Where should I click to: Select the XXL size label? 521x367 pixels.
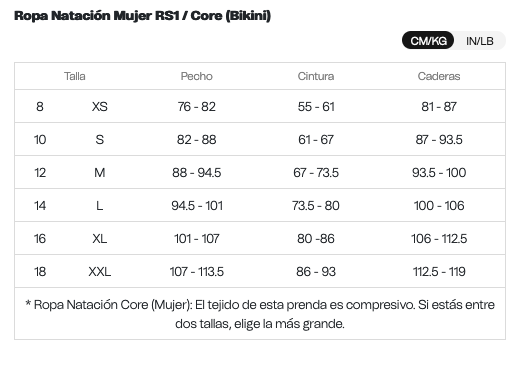coord(100,271)
